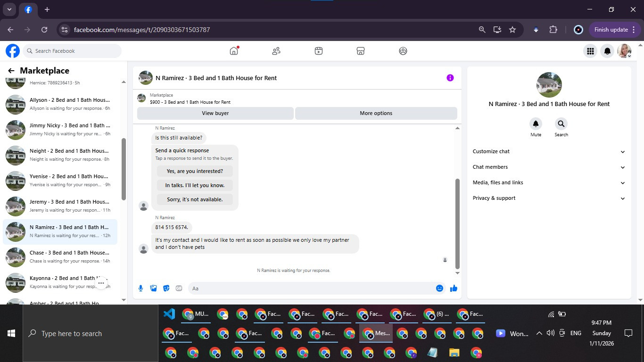644x362 pixels.
Task: Open the Windows notification center
Action: pyautogui.click(x=628, y=333)
